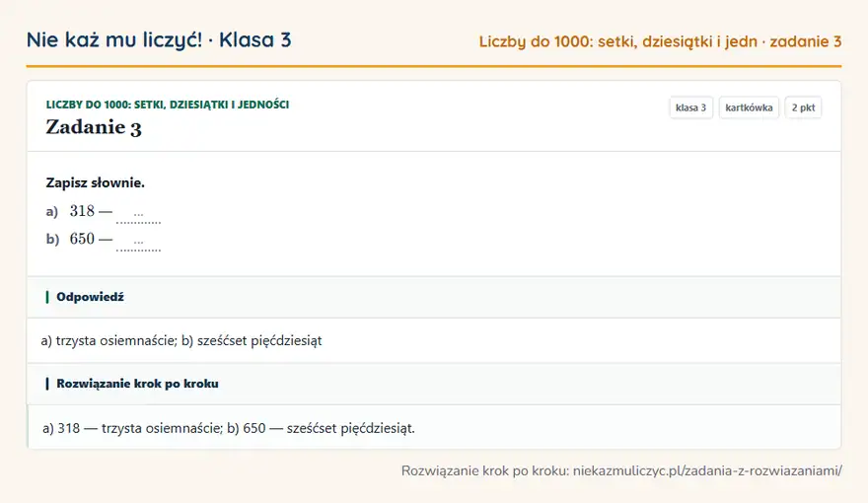Click the '2 pkt' badge
The height and width of the screenshot is (503, 868).
803,108
